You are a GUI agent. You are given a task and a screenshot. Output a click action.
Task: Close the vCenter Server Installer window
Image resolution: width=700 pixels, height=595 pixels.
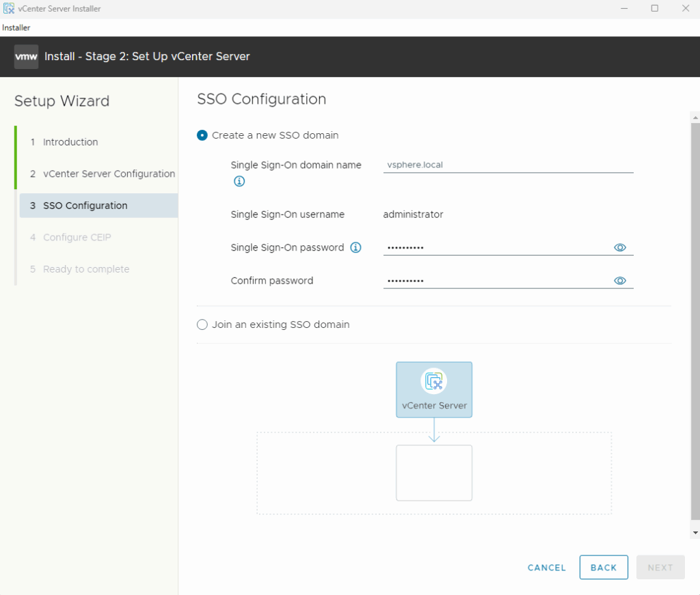(686, 8)
